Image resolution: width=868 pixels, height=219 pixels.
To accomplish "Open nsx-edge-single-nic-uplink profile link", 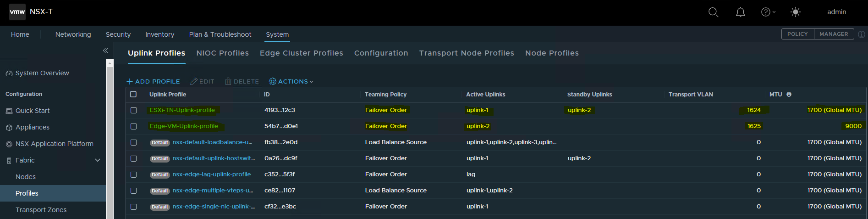I will click(214, 207).
